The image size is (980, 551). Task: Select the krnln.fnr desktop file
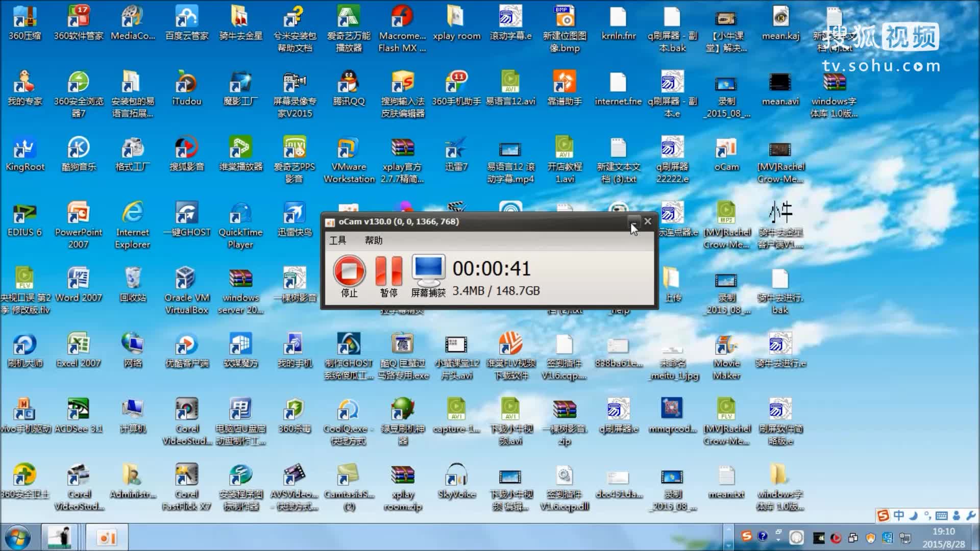click(x=618, y=22)
